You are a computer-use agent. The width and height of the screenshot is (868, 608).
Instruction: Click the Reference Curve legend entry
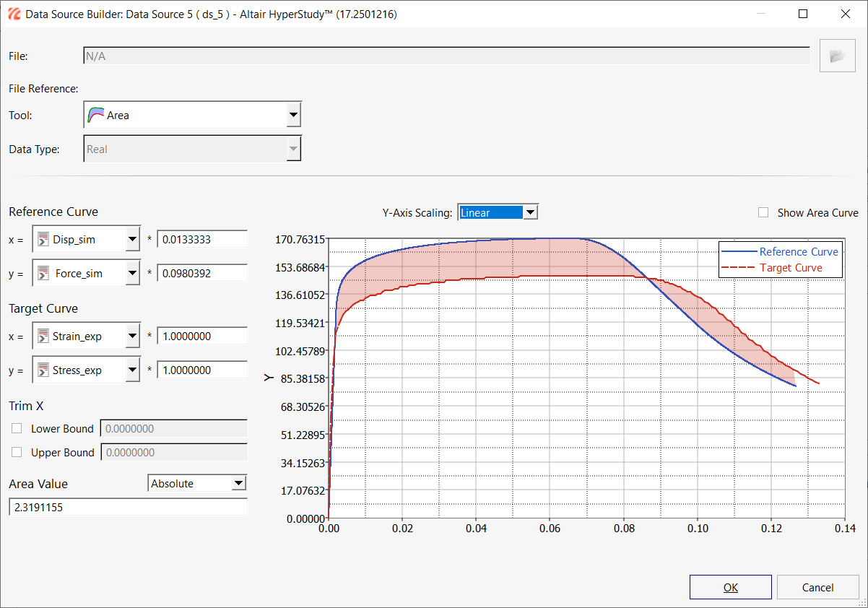click(x=798, y=252)
